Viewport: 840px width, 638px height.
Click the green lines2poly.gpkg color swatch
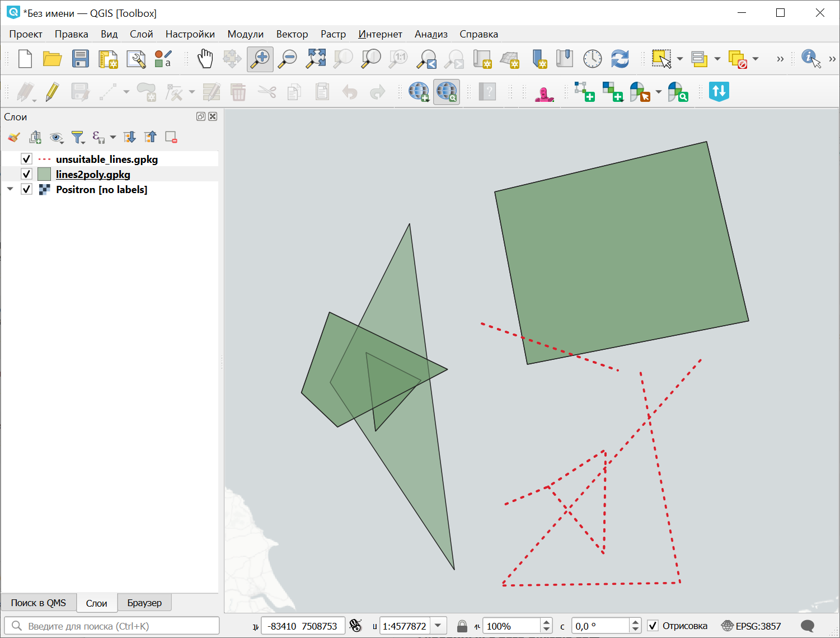(44, 174)
